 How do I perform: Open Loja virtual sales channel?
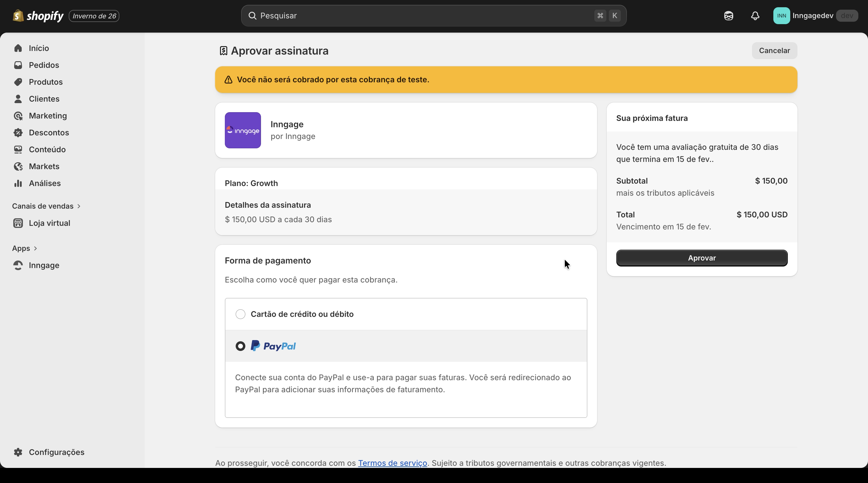pos(49,223)
